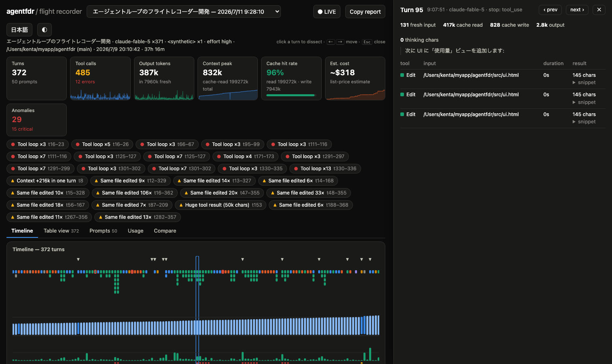Open Context +216k in one turn warning
The width and height of the screenshot is (612, 364).
pos(47,181)
